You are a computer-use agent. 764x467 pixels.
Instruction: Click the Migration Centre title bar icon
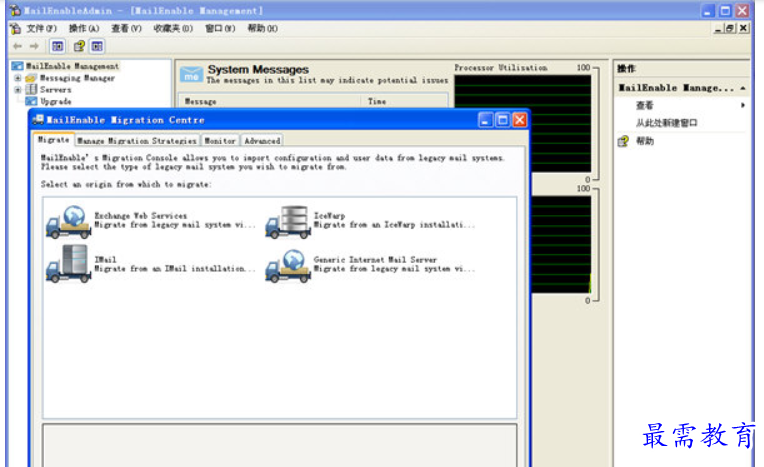38,120
